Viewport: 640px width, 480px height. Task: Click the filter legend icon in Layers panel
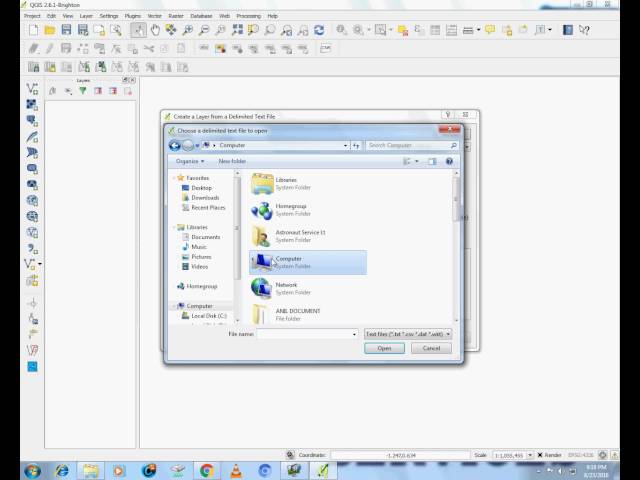83,91
